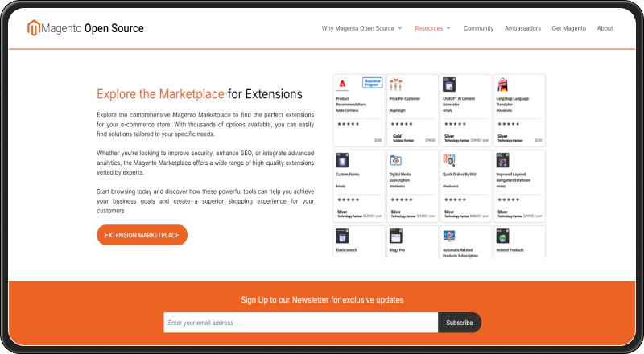
Task: Click the LangShop Language Translator icon
Action: (503, 84)
